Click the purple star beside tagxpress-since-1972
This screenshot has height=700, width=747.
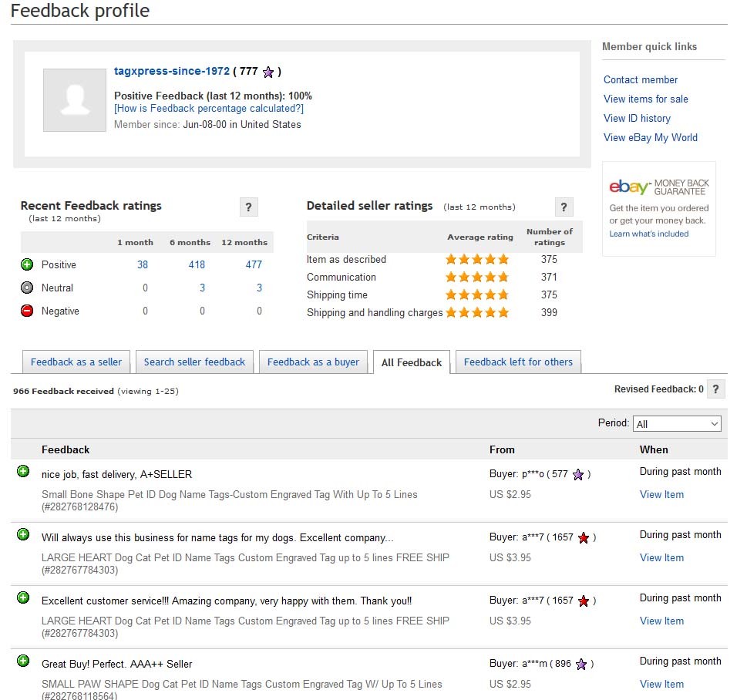point(268,72)
